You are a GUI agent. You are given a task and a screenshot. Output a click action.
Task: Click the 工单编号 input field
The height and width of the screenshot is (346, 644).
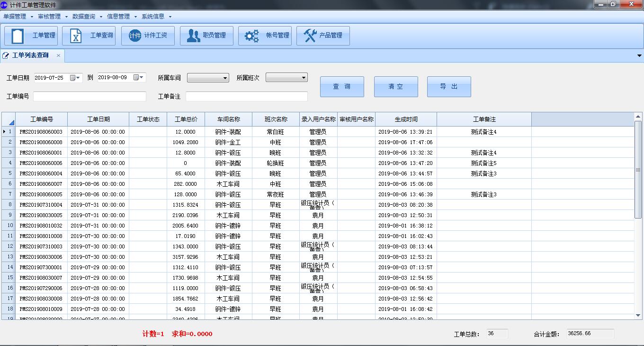coord(89,97)
